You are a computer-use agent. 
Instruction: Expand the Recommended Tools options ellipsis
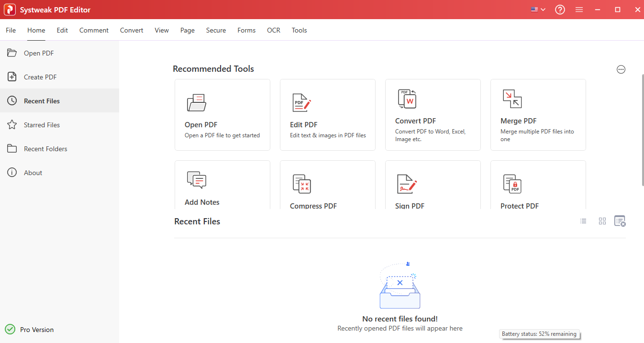click(x=621, y=69)
